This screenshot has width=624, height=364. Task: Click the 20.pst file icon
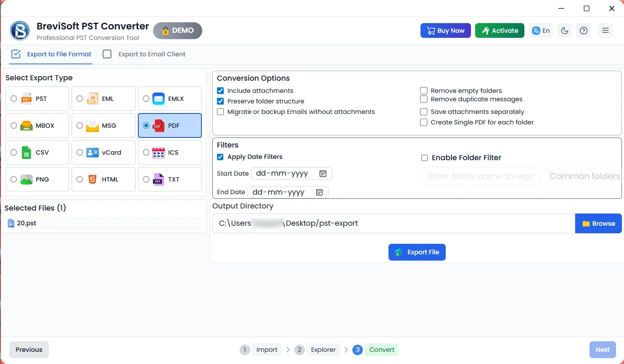(11, 224)
